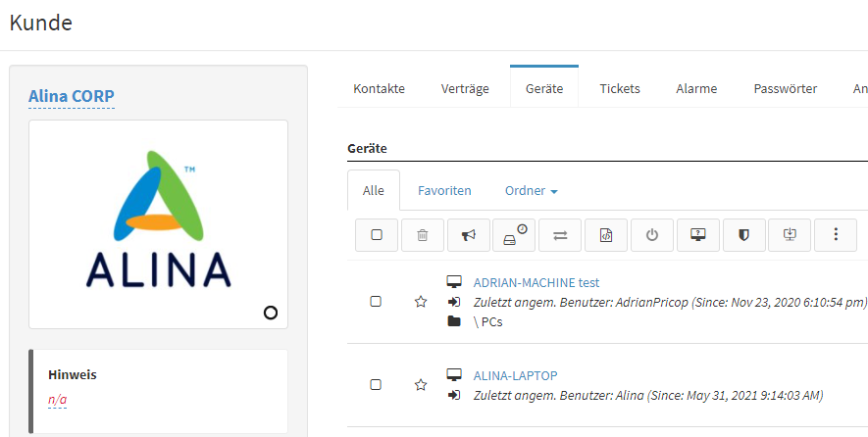Viewport: 868px width, 437px height.
Task: Click monitor icon beside ALINA-LAPTOP
Action: (x=454, y=375)
